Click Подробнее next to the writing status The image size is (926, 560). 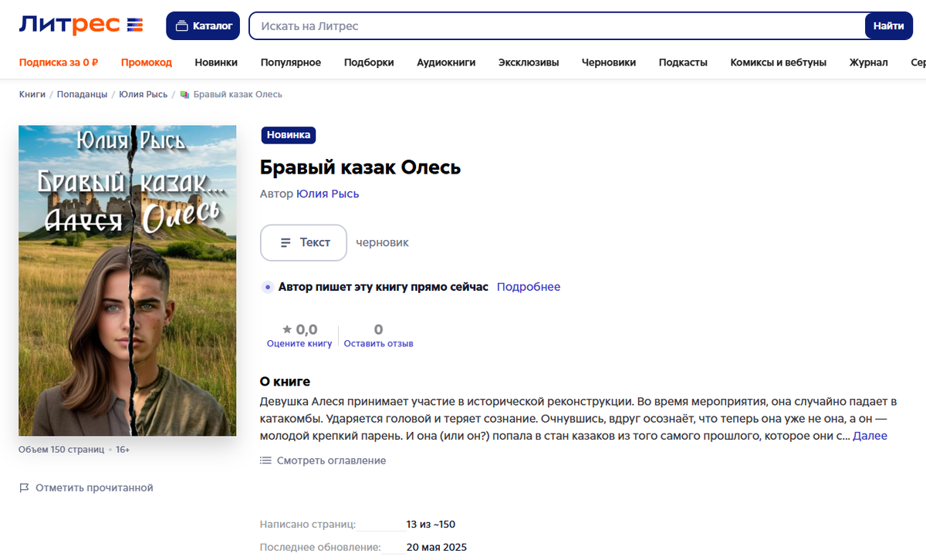click(528, 286)
